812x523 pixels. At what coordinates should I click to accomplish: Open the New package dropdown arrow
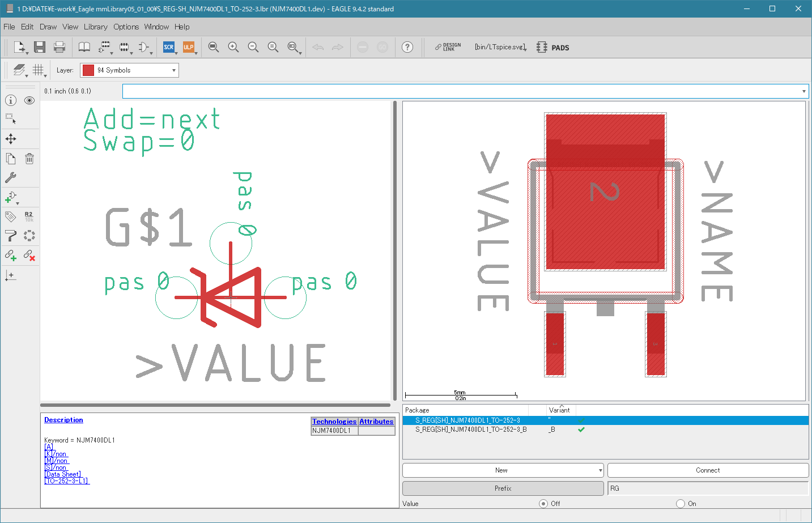pyautogui.click(x=600, y=470)
